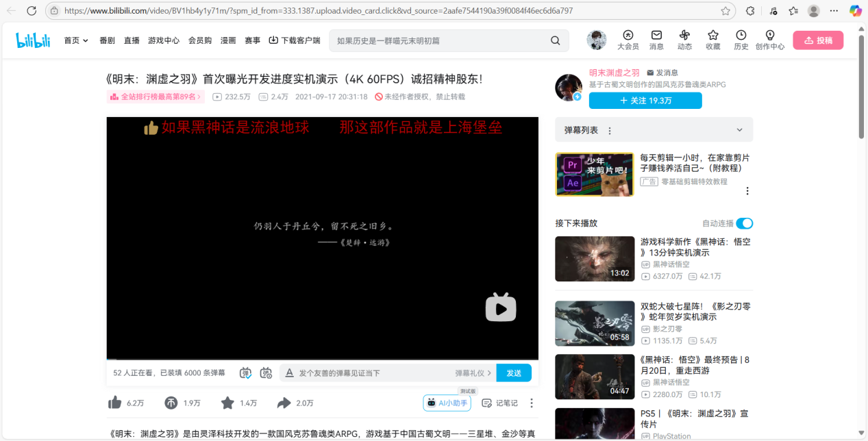Click 黑神话悟空 uploader name under first recommendation

[x=671, y=264]
